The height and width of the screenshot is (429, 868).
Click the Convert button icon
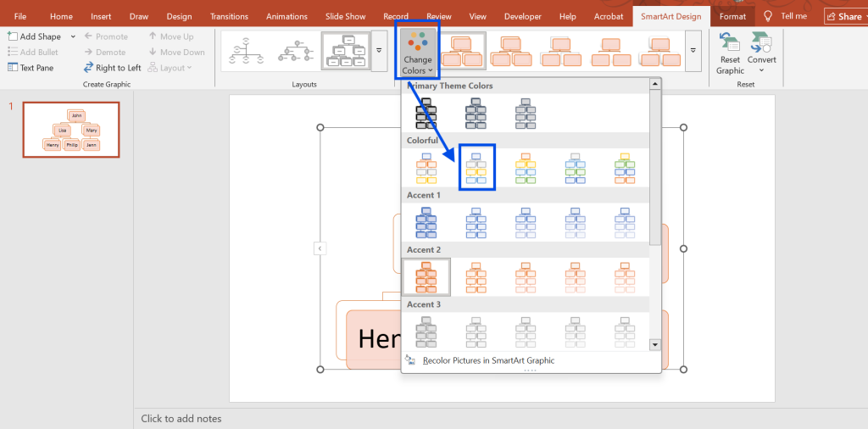tap(761, 42)
